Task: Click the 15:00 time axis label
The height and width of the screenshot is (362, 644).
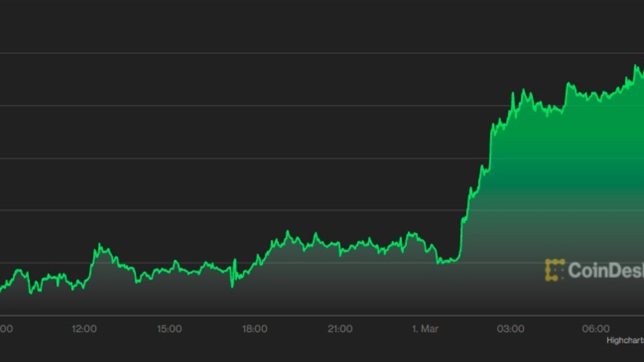Action: click(169, 329)
